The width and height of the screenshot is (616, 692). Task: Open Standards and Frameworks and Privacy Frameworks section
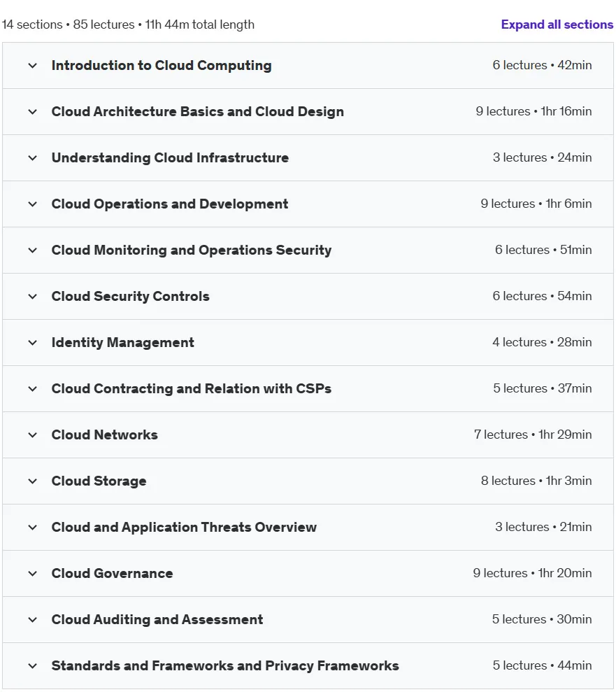click(225, 665)
